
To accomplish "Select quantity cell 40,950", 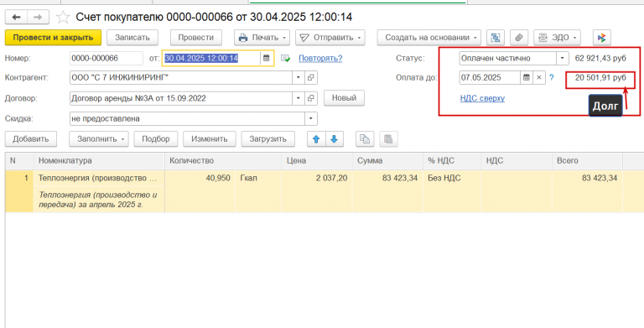I will coord(200,179).
